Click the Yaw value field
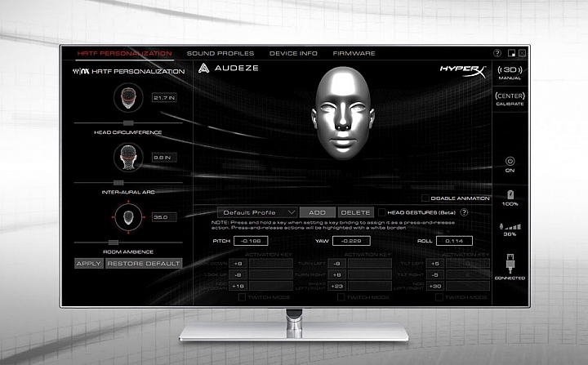588x365 pixels. click(x=351, y=241)
